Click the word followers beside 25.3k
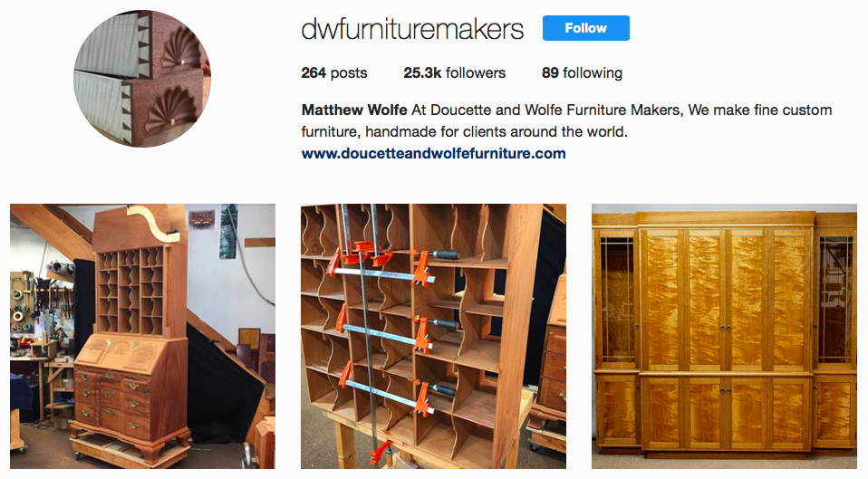This screenshot has width=868, height=479. (x=476, y=73)
